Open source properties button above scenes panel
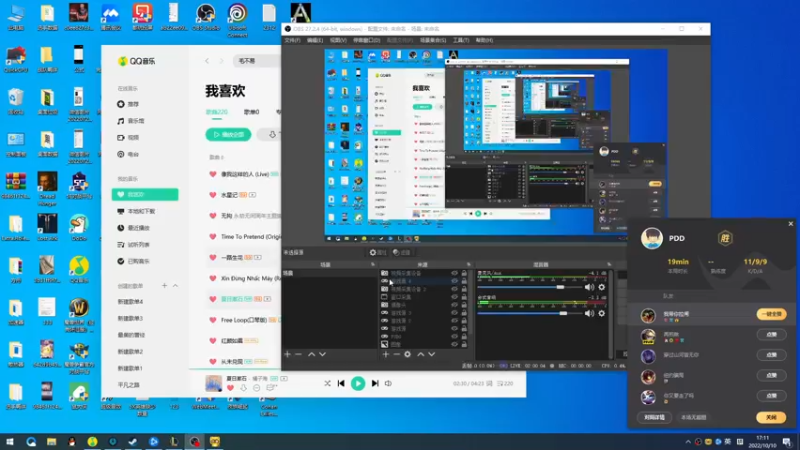 (x=378, y=253)
